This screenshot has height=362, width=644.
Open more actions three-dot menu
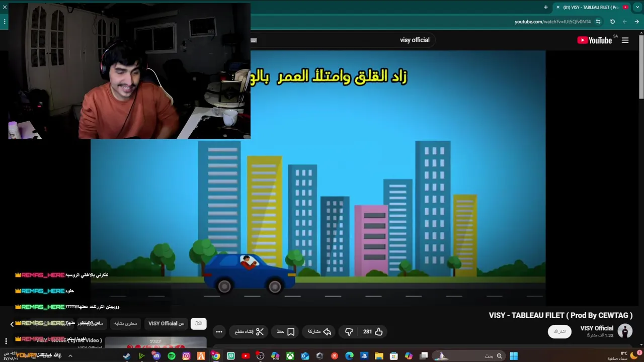[219, 332]
